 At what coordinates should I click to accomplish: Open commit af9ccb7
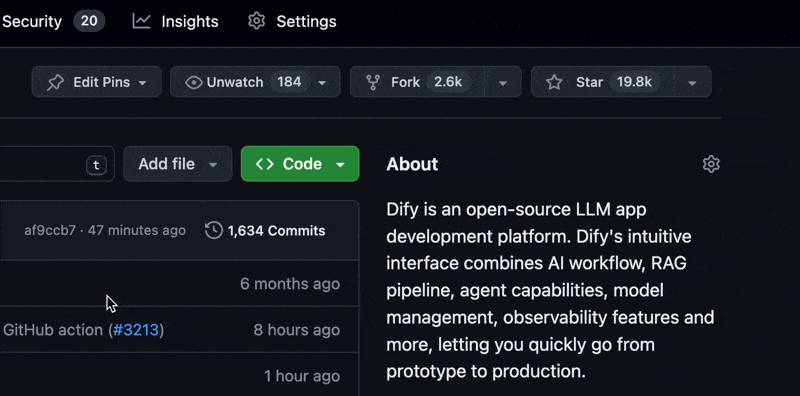coord(49,230)
